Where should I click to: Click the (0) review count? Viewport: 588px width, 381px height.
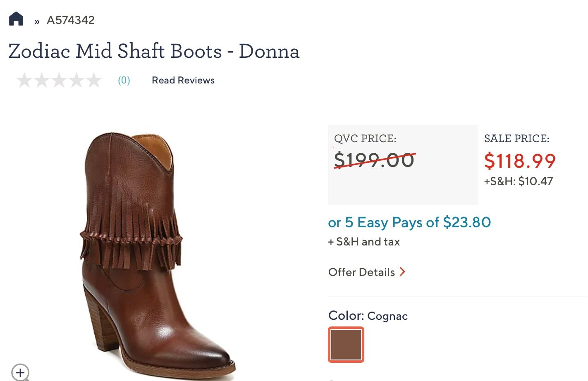click(x=124, y=80)
